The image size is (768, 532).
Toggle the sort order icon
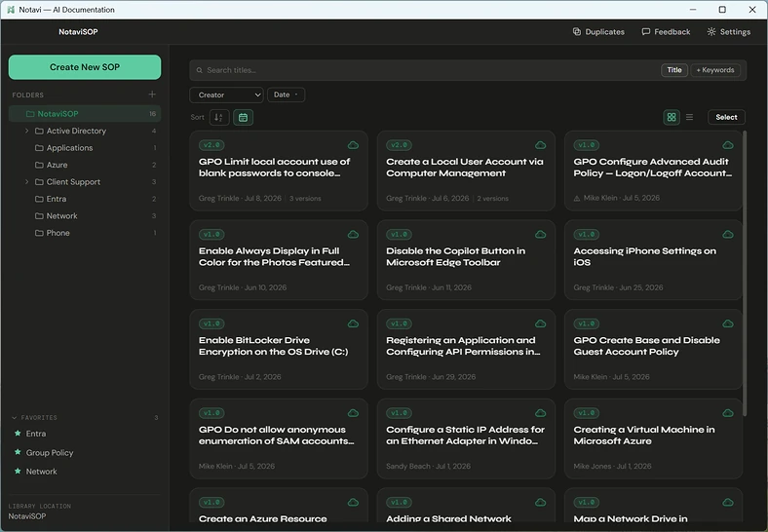219,118
